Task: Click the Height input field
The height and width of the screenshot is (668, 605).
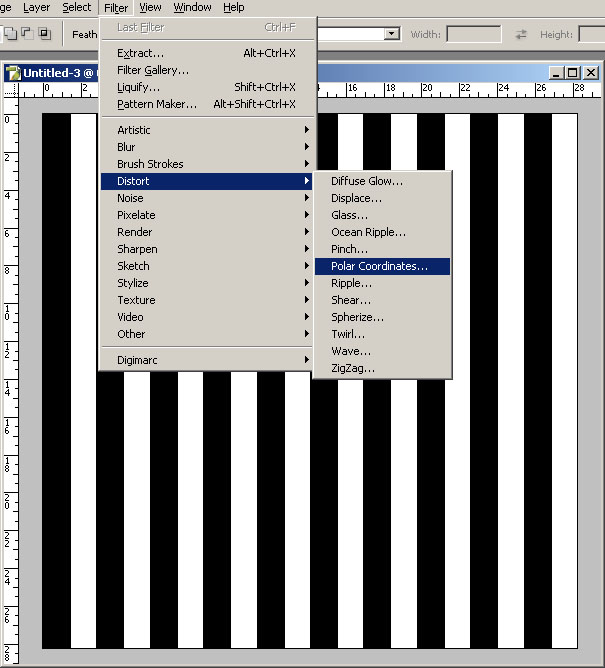Action: coord(592,34)
